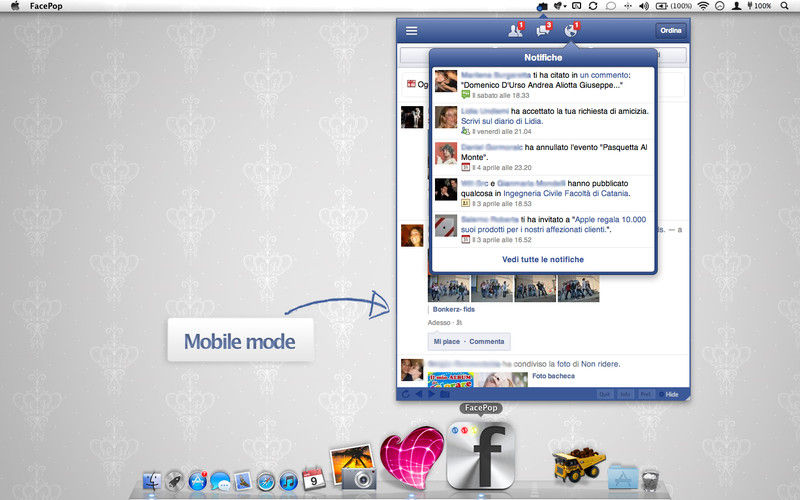800x500 pixels.
Task: Click the camera icon in FacePop footer
Action: [445, 394]
